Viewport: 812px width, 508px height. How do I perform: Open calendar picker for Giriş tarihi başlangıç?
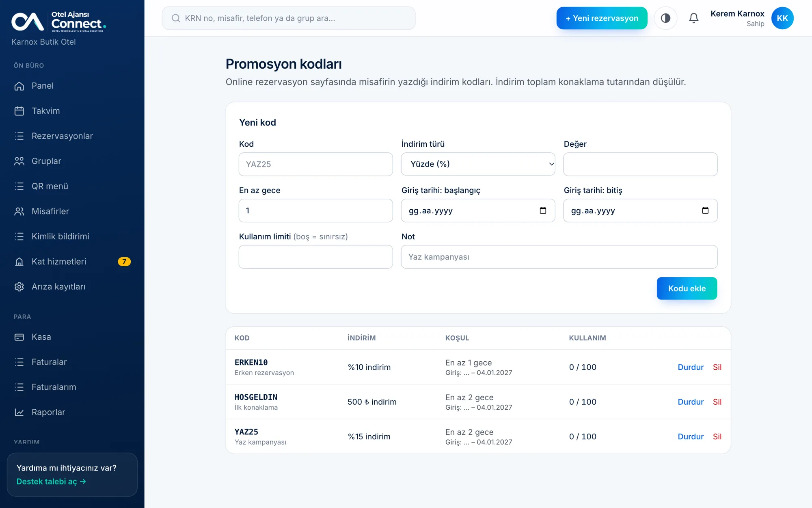pyautogui.click(x=543, y=211)
